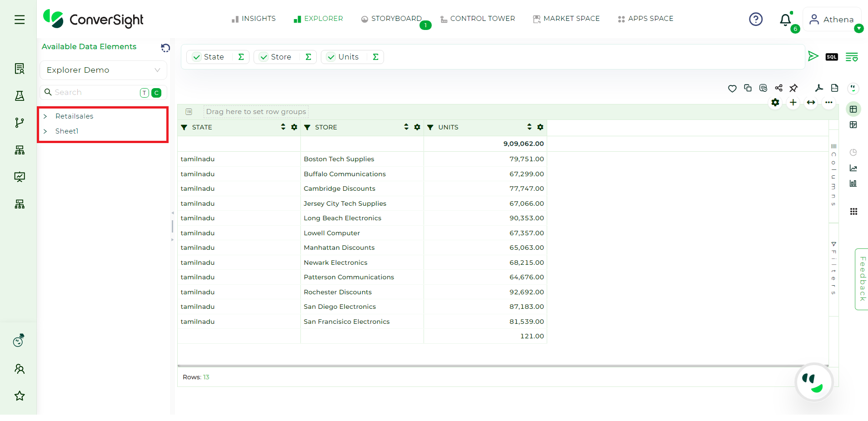868x421 pixels.
Task: Open the hamburger menu
Action: coord(20,20)
